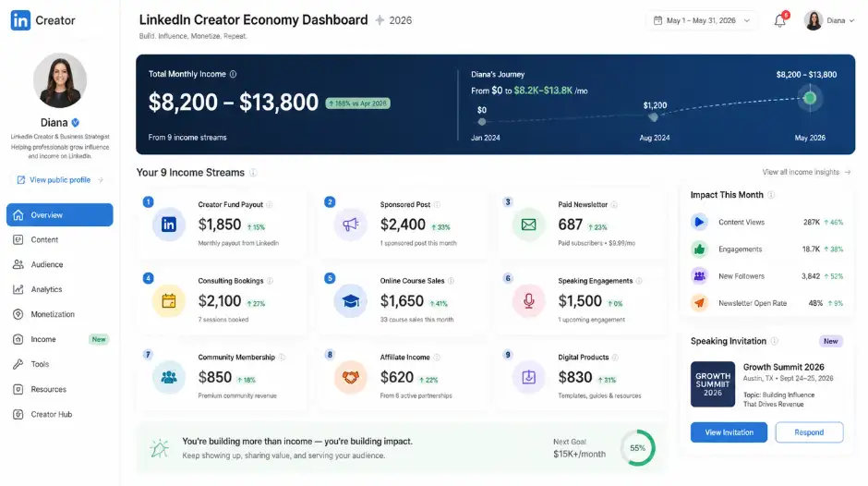Click the Paid Newsletter envelope icon
The height and width of the screenshot is (486, 868).
529,224
